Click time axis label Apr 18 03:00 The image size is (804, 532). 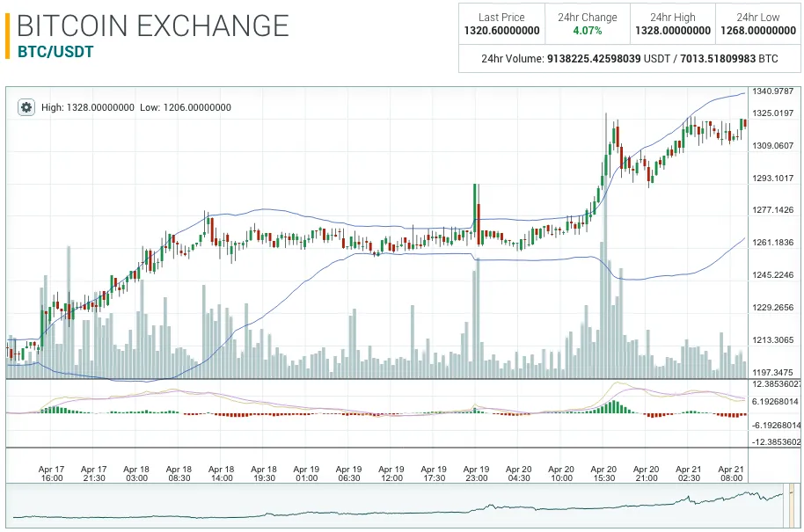[136, 474]
